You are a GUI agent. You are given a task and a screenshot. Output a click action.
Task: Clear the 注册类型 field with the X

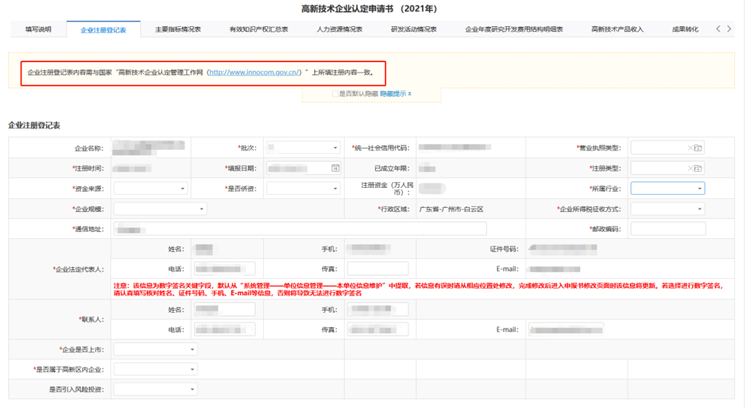coord(689,168)
